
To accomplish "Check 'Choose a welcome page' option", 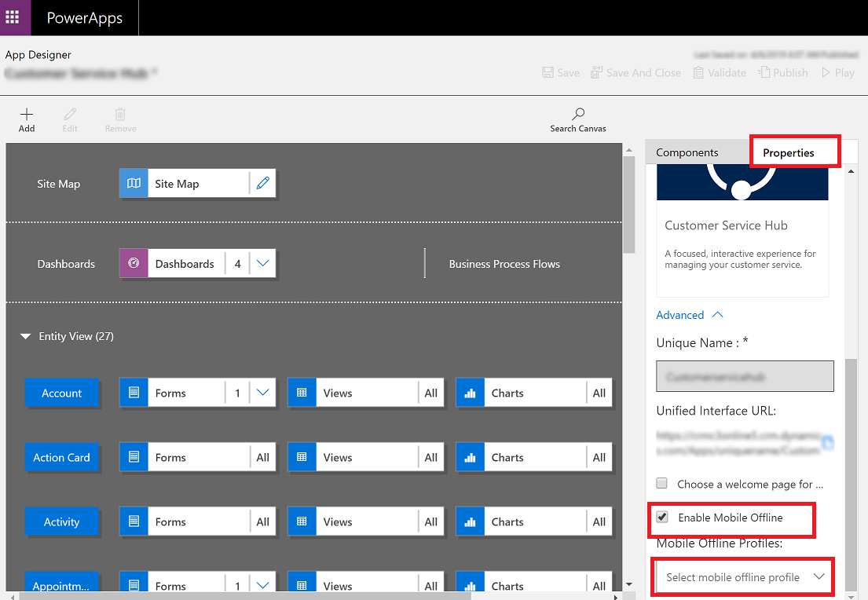I will coord(662,484).
